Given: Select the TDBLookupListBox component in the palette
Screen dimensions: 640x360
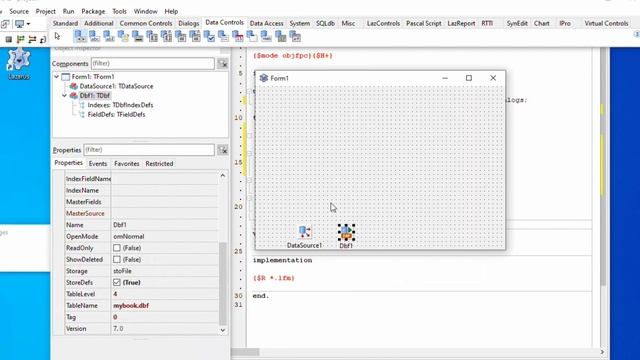Looking at the screenshot, I should [x=166, y=36].
